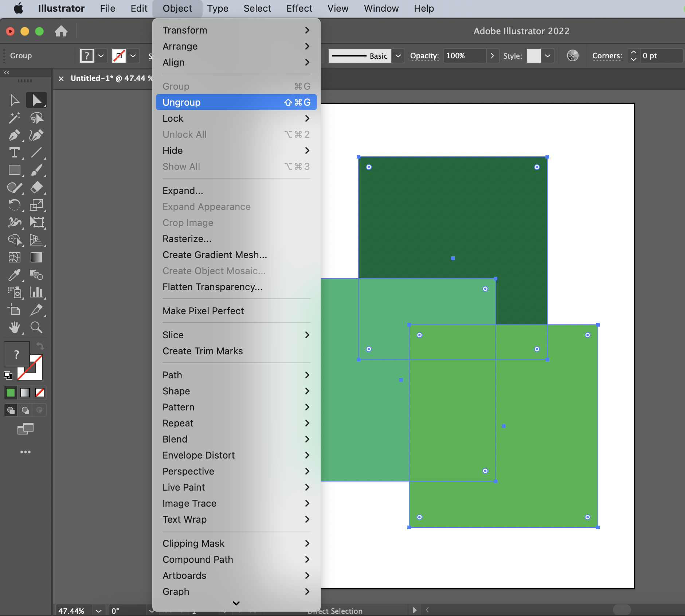The width and height of the screenshot is (685, 616).
Task: Click the Corners label link
Action: tap(607, 56)
